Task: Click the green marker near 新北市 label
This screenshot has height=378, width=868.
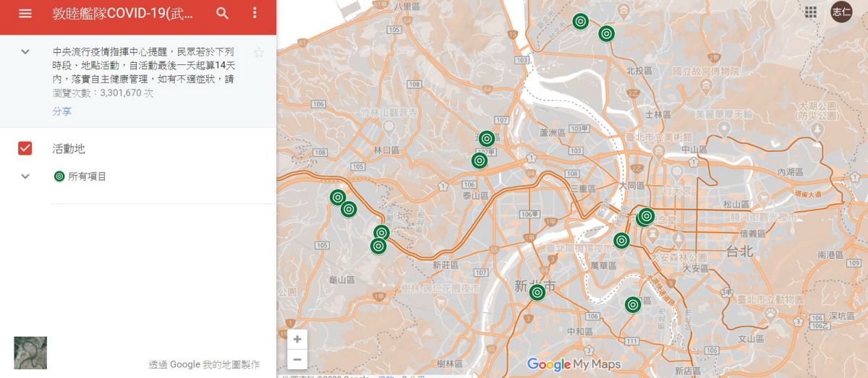Action: tap(537, 292)
